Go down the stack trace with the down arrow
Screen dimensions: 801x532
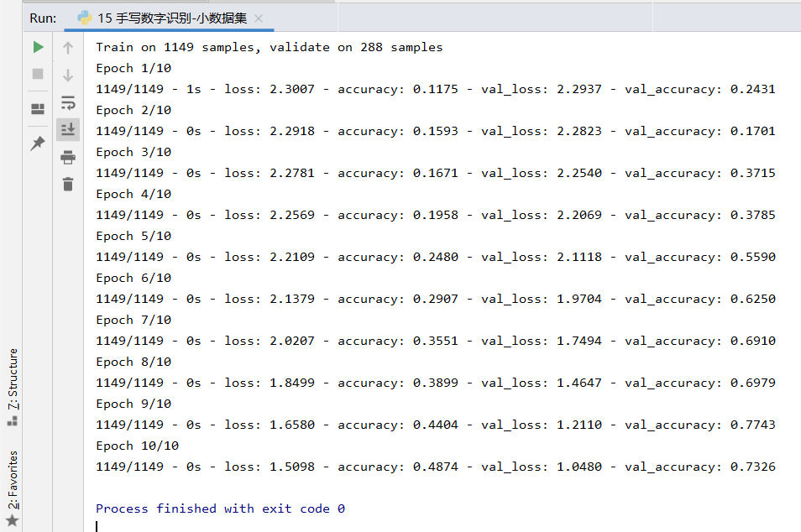pyautogui.click(x=68, y=75)
